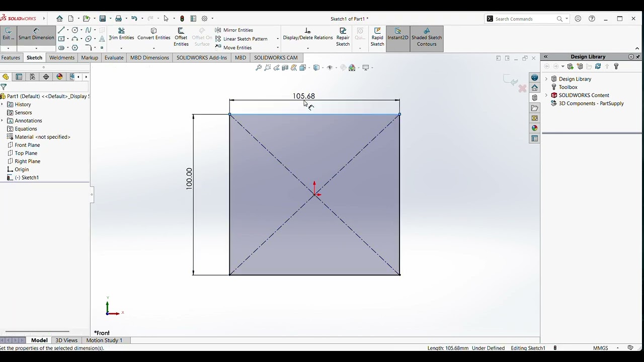The width and height of the screenshot is (644, 362).
Task: Select the Text sketch tool
Action: click(102, 39)
